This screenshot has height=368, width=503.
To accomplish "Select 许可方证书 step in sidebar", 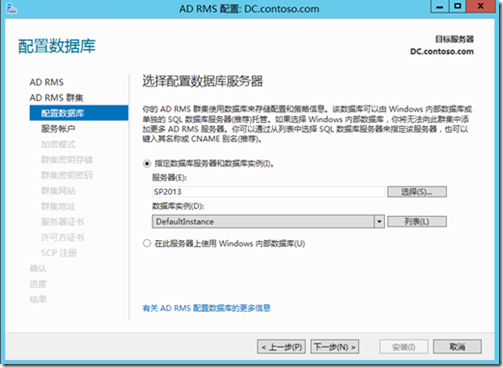I will click(62, 237).
